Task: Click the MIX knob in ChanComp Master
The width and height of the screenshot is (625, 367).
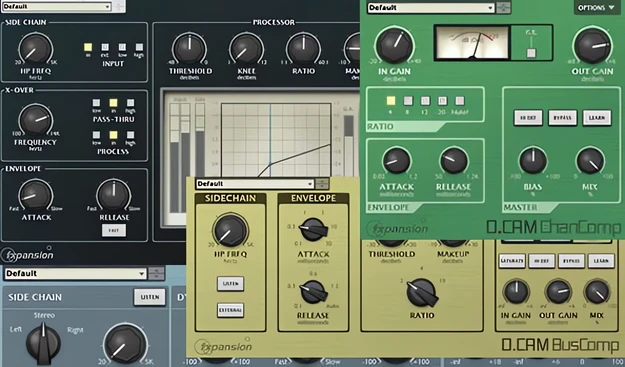Action: [x=590, y=161]
